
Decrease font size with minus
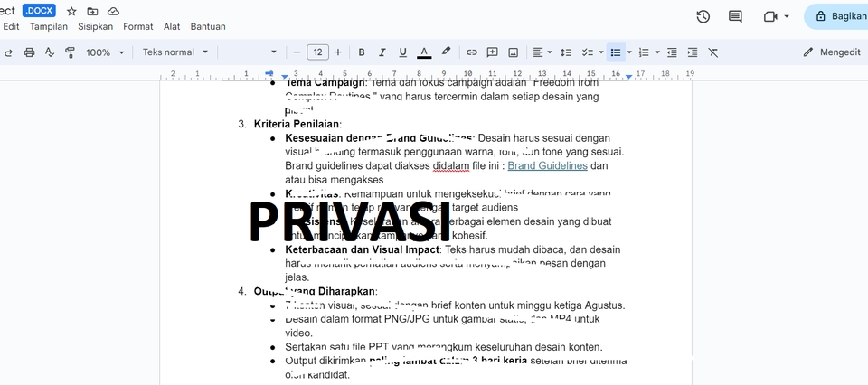[x=297, y=52]
